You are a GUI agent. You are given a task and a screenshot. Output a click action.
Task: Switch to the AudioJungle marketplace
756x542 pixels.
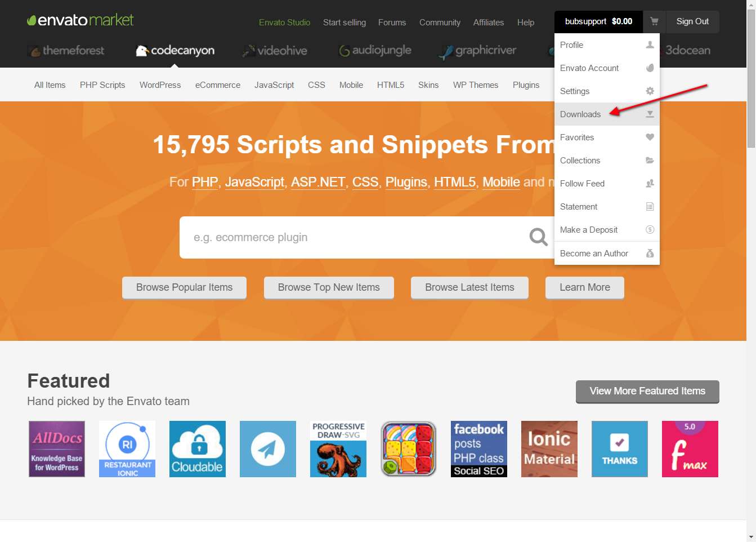coord(375,51)
